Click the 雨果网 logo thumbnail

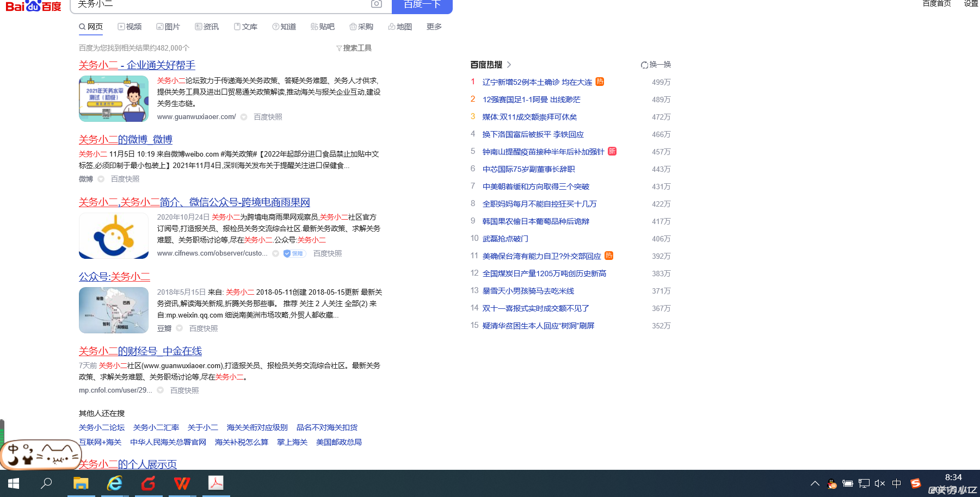point(114,235)
